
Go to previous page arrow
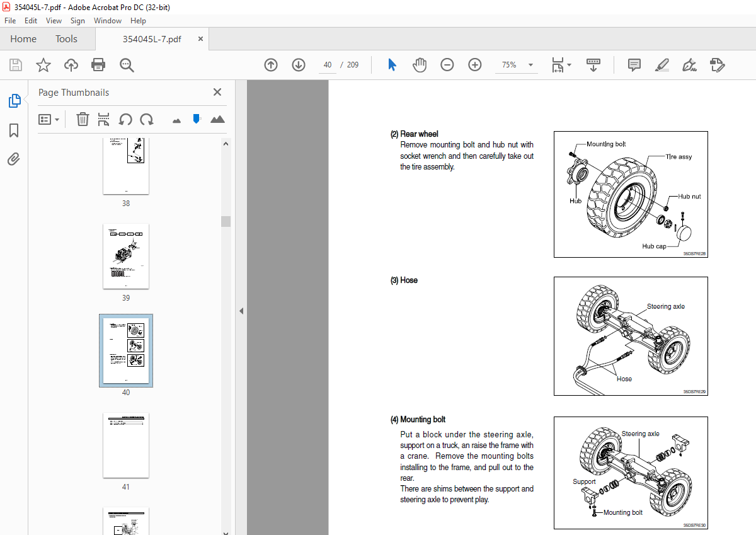[x=271, y=65]
